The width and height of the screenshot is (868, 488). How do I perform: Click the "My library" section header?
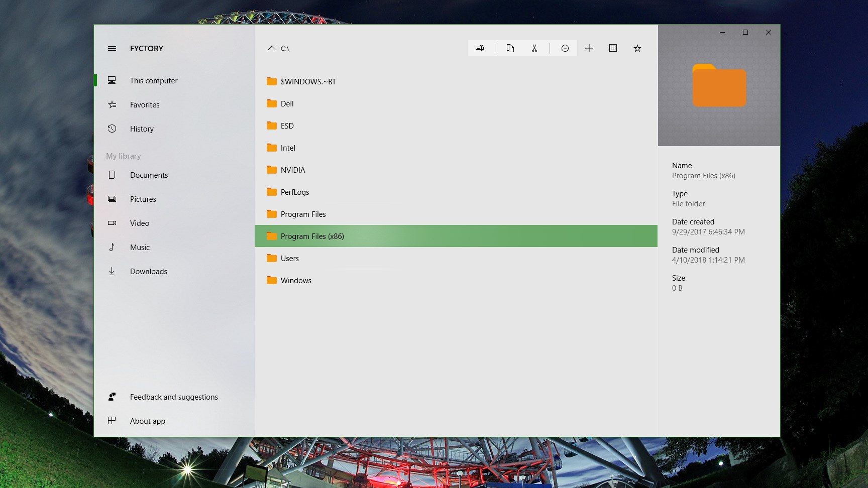(x=124, y=156)
